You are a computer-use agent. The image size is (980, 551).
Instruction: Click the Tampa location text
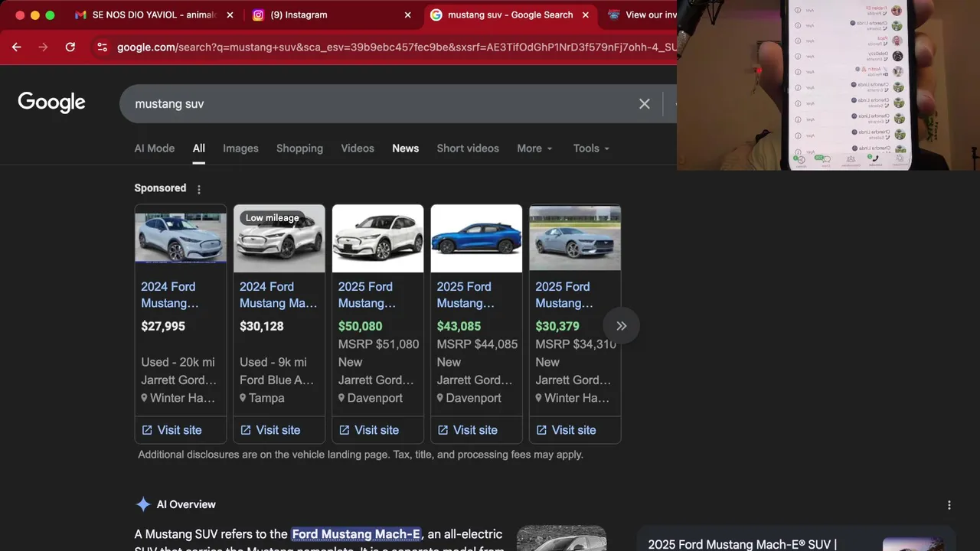[266, 398]
